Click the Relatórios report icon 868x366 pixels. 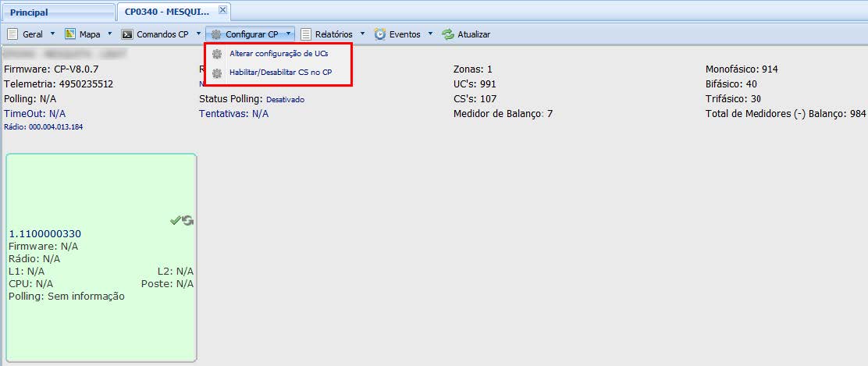click(306, 34)
